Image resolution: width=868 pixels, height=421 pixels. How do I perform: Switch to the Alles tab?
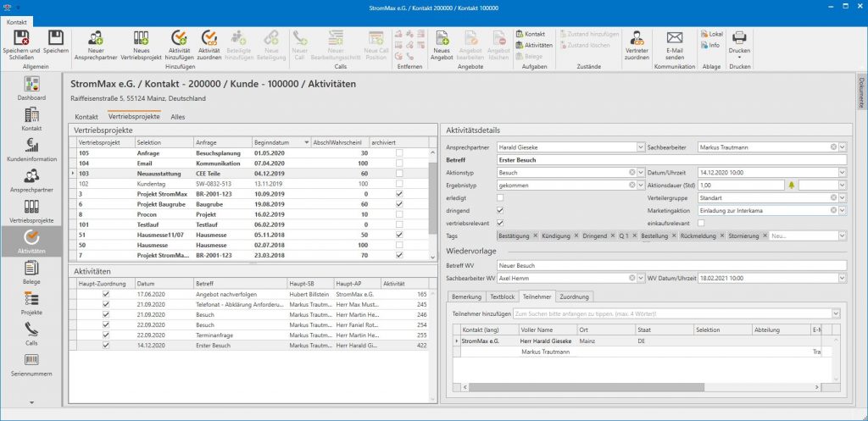178,116
